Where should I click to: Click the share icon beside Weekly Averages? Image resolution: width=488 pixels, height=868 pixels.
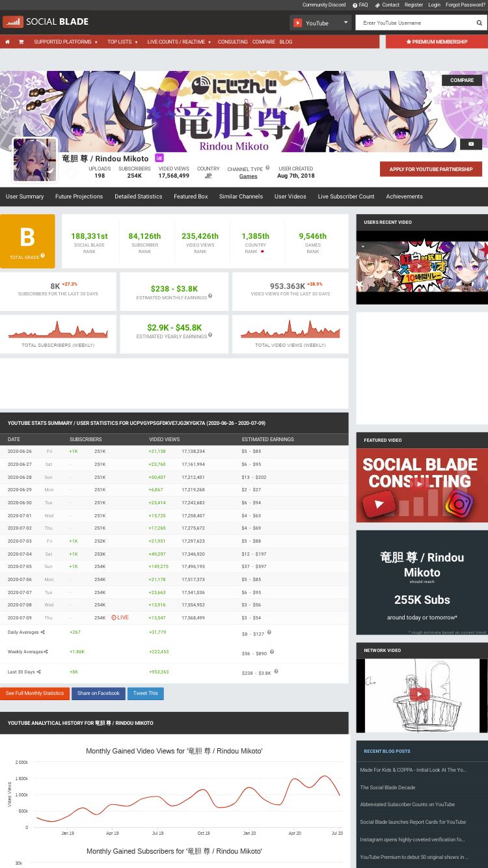click(x=46, y=651)
